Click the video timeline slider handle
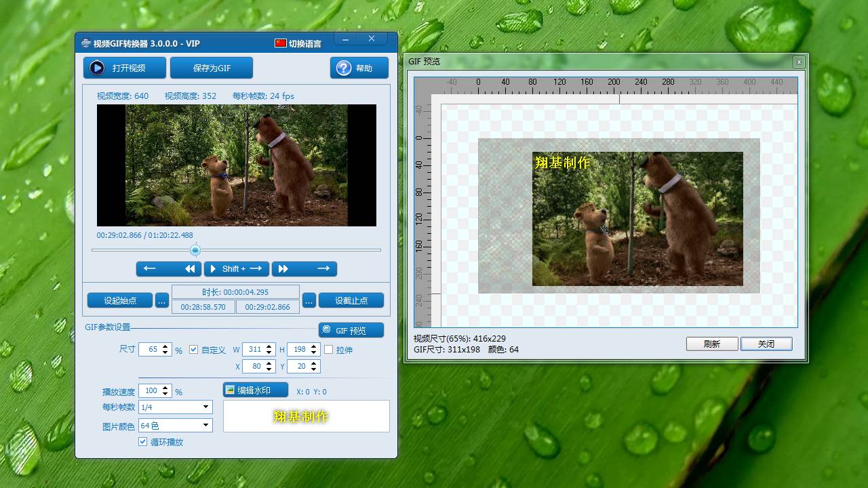This screenshot has width=868, height=488. (195, 250)
